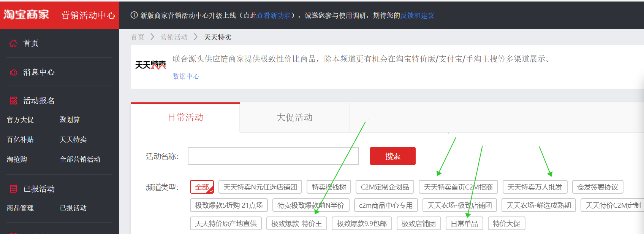Open 百亿补贴 in the sidebar menu

point(20,140)
